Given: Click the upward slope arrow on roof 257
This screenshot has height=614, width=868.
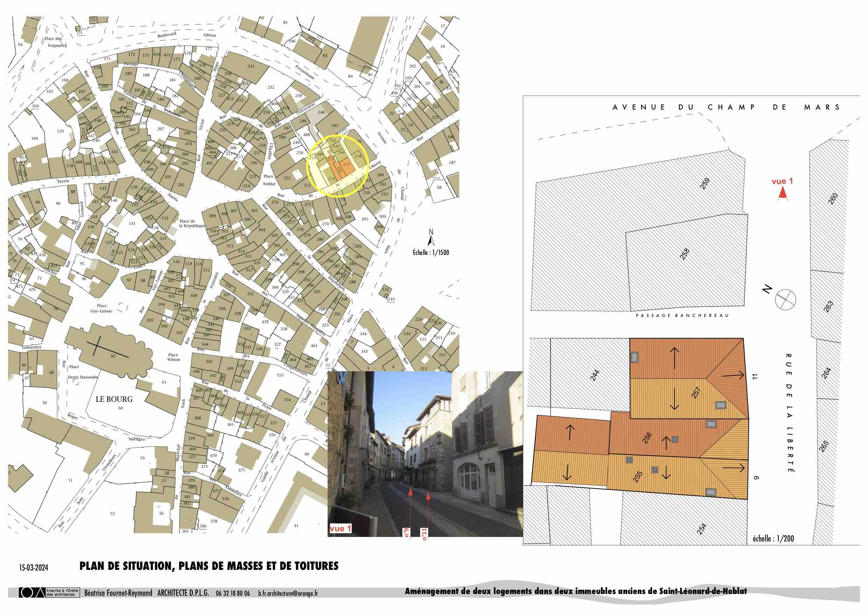Looking at the screenshot, I should pyautogui.click(x=674, y=358).
